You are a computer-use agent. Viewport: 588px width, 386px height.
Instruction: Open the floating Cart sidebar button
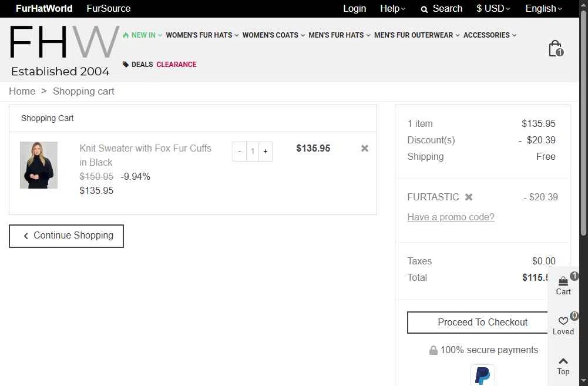point(563,286)
